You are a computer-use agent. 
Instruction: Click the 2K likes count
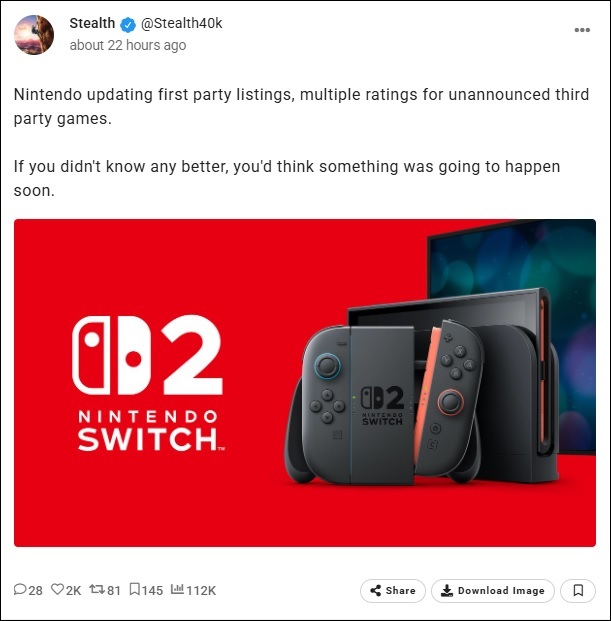[x=73, y=591]
